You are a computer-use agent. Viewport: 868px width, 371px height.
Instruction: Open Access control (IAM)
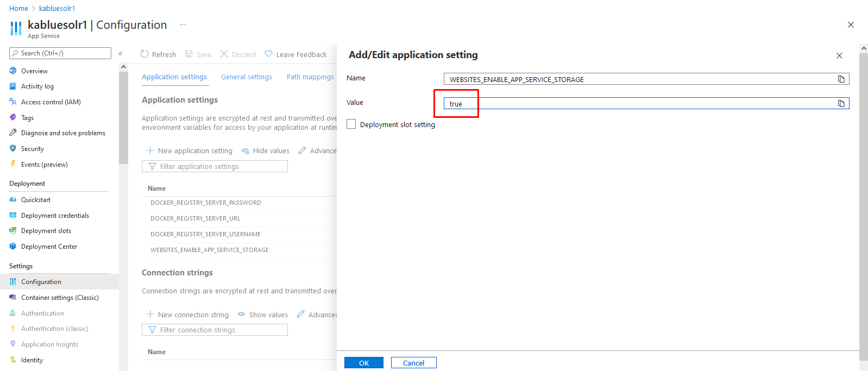click(x=51, y=102)
